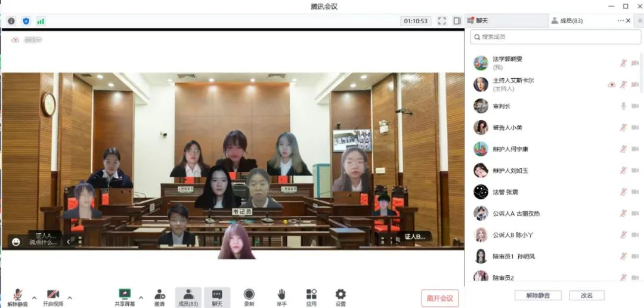Expand video options arrow beside 开启视频

pos(70,297)
